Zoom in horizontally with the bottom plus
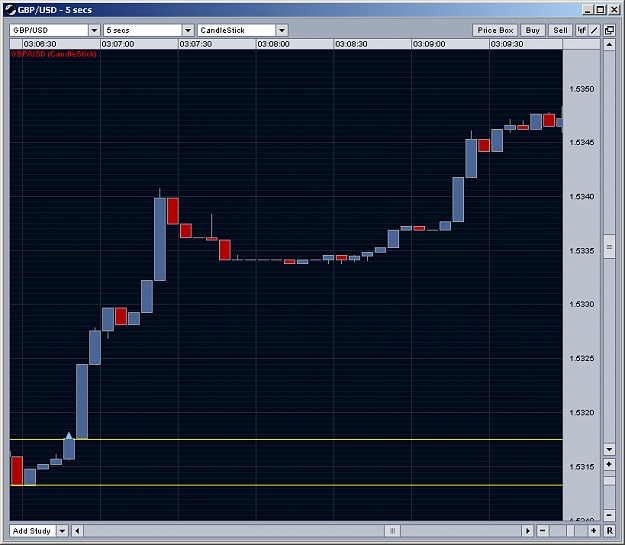This screenshot has width=625, height=545. click(x=594, y=531)
